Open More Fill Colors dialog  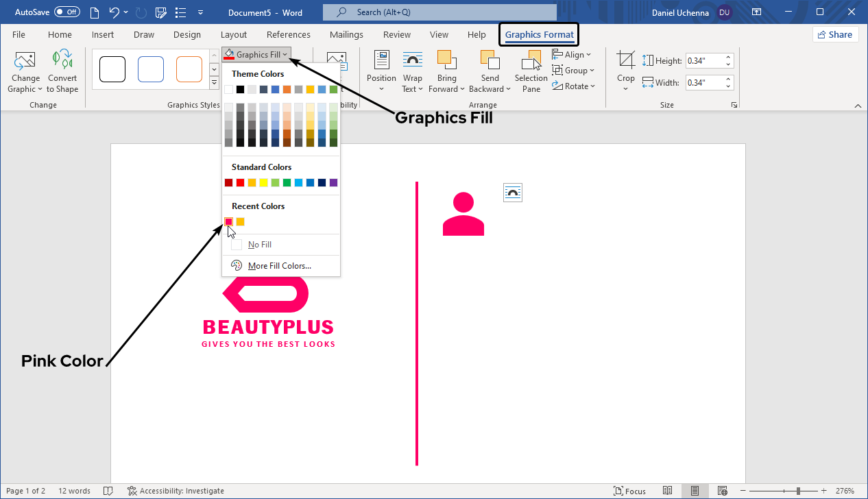point(279,266)
